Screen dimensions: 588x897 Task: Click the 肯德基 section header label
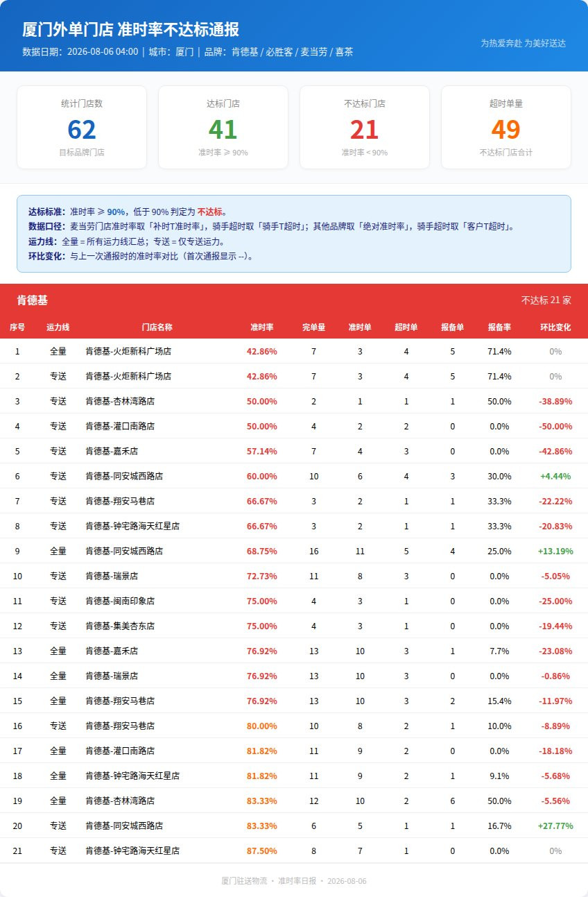(33, 300)
